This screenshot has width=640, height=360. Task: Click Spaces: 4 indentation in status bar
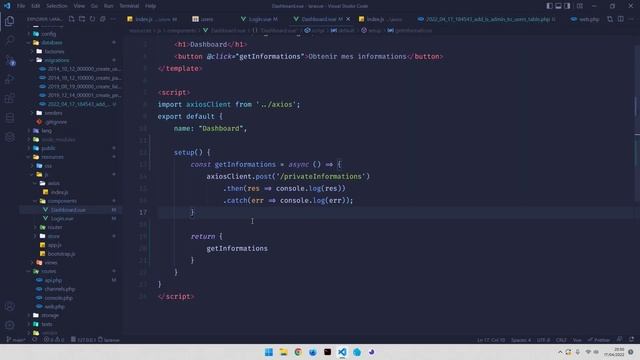pos(521,340)
